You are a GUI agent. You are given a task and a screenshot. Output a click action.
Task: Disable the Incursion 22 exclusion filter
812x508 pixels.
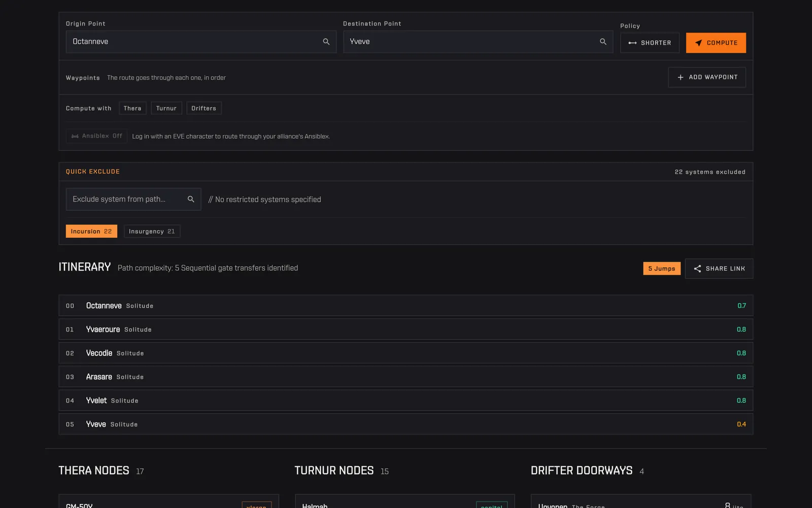(91, 231)
